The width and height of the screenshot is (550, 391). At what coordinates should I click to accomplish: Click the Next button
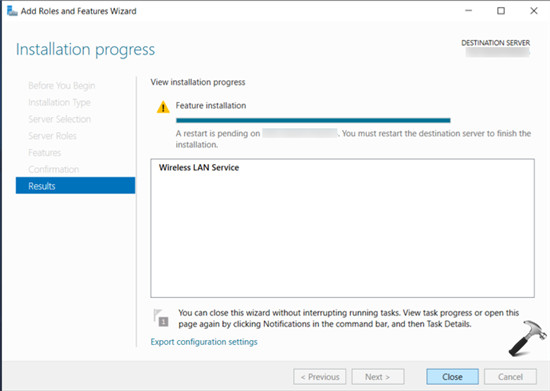coord(378,377)
